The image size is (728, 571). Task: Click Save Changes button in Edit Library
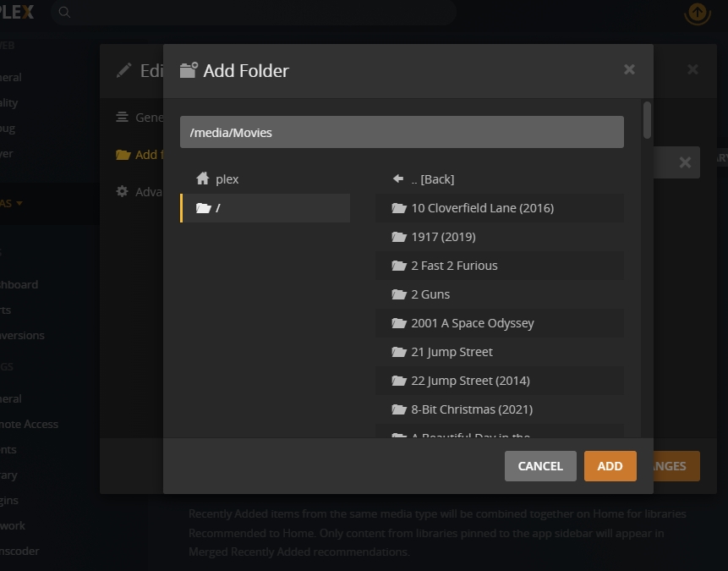click(676, 466)
